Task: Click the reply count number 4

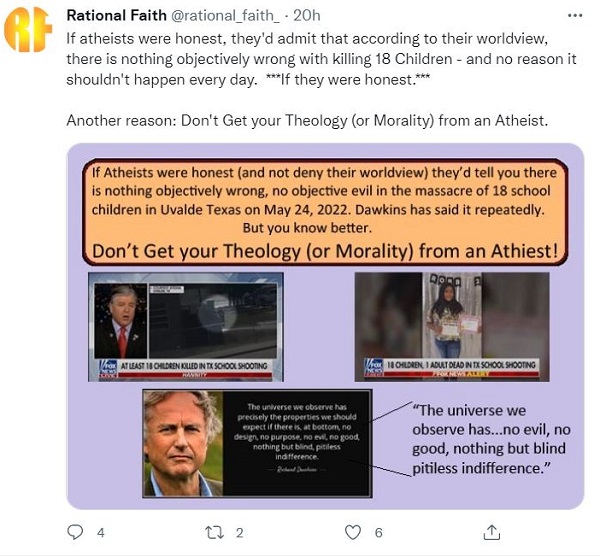Action: pyautogui.click(x=101, y=533)
